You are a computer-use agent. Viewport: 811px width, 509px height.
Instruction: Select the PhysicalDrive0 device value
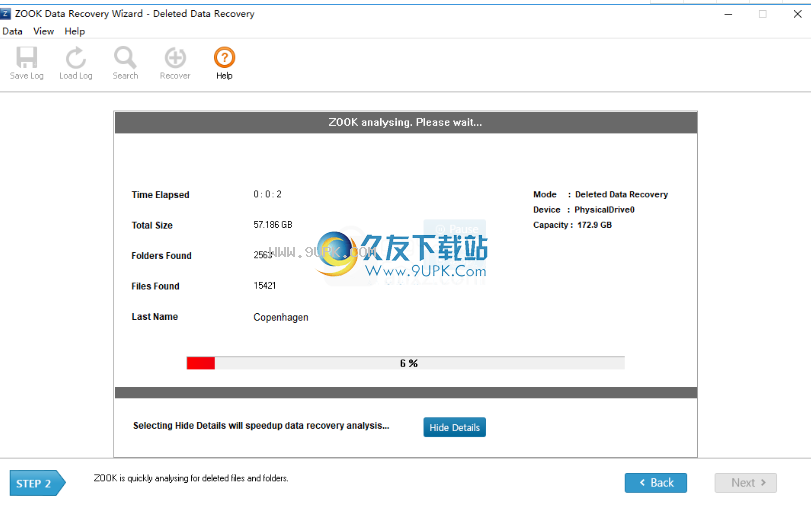tap(604, 209)
